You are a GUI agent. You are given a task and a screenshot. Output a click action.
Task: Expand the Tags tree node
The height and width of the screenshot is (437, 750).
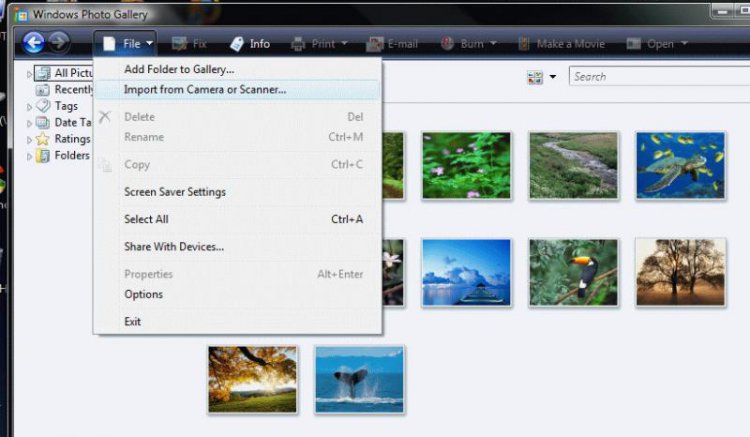tap(29, 107)
